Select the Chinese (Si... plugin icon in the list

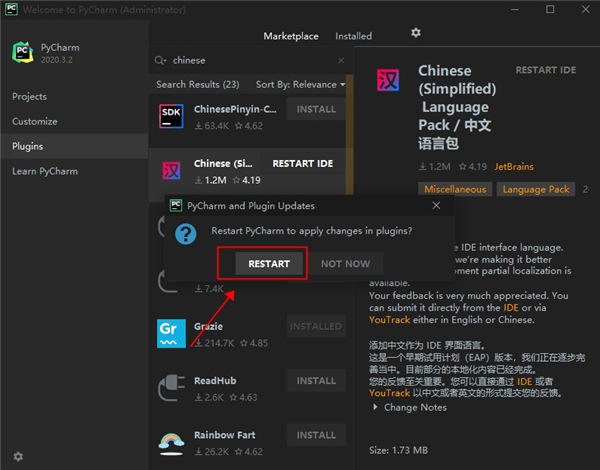(x=171, y=170)
